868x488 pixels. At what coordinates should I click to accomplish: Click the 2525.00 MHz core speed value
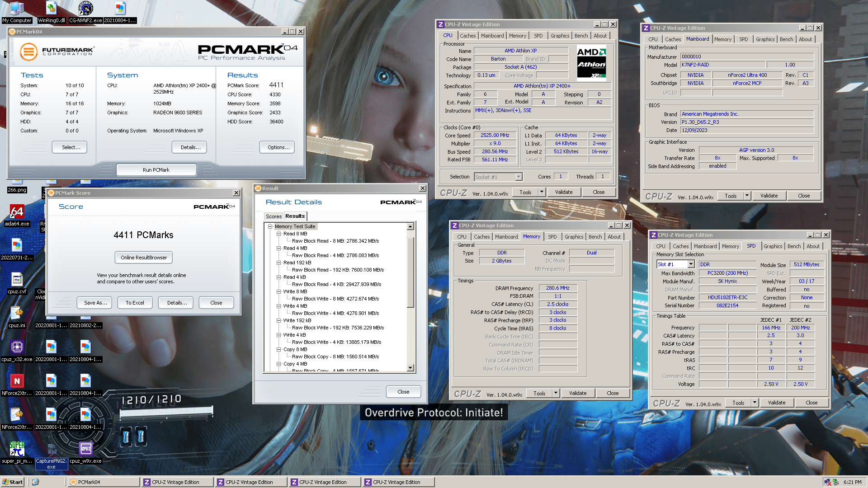coord(495,135)
